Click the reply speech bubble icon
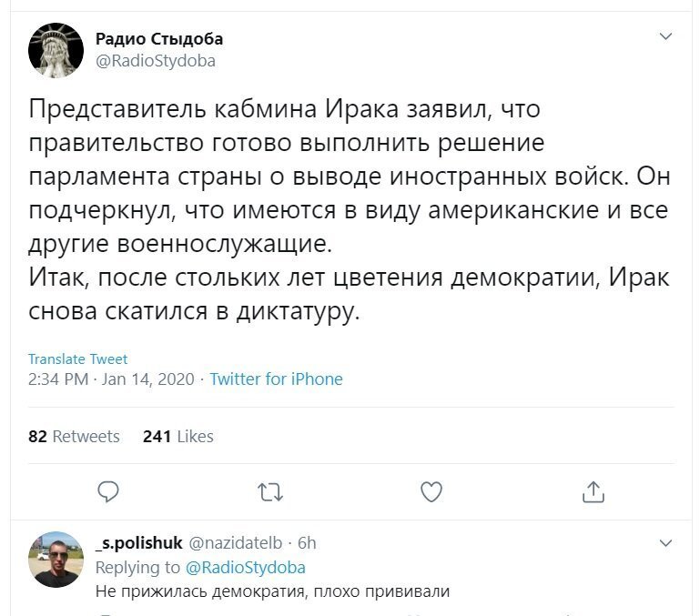 coord(108,492)
